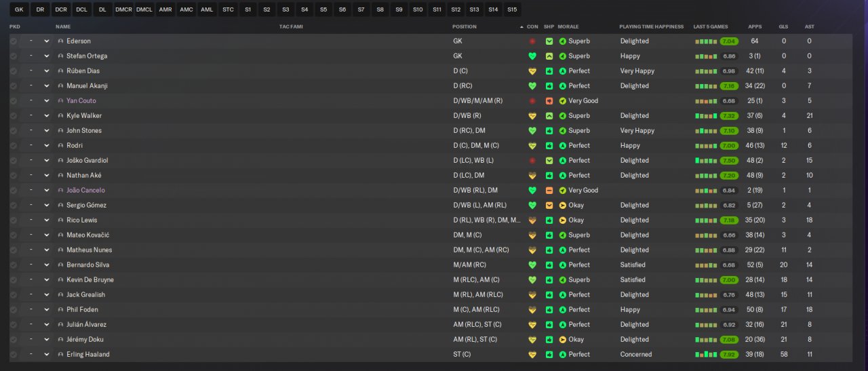Open selection dropdown for Jérémy Doku

37,340
